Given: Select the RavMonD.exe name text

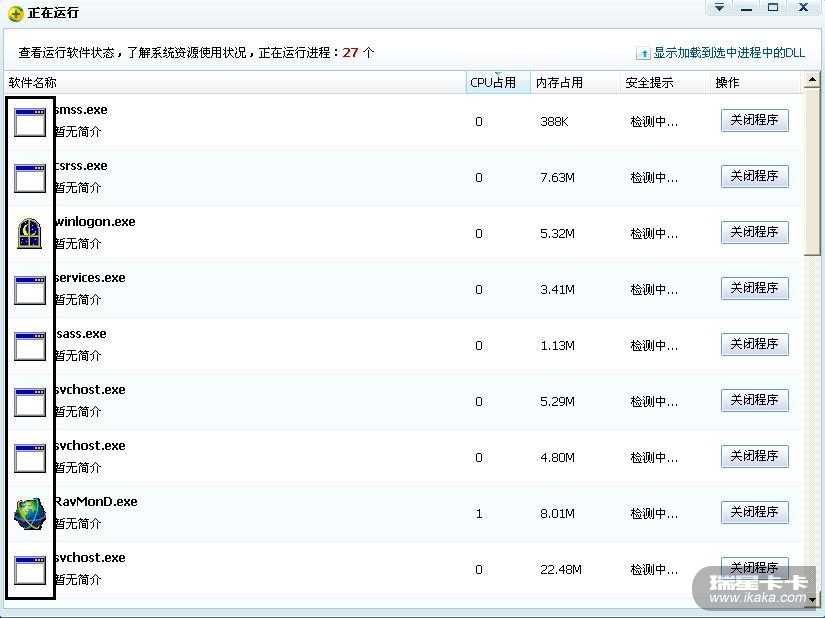Looking at the screenshot, I should pyautogui.click(x=96, y=502).
